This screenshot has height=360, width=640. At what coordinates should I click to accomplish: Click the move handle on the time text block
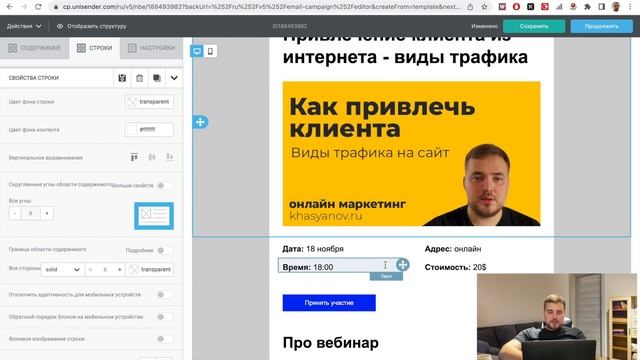point(402,264)
